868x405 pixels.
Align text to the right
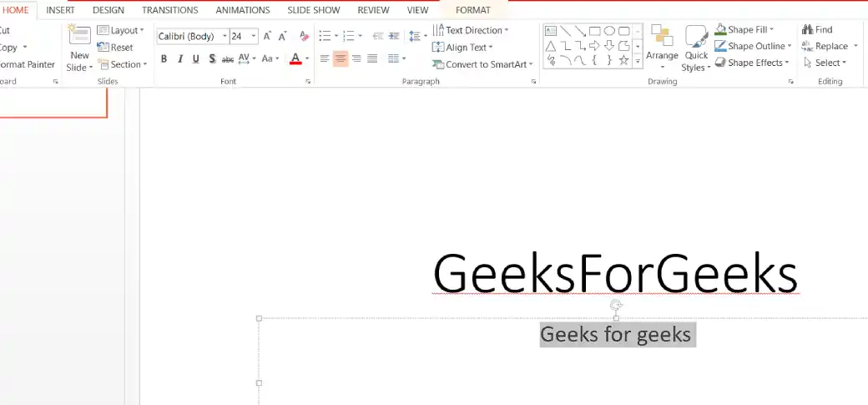click(x=356, y=58)
